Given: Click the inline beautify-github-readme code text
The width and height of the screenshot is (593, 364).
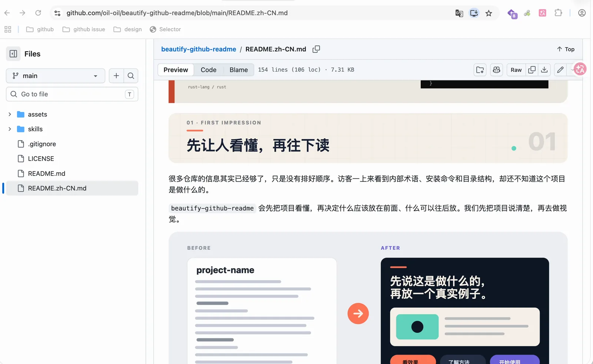Looking at the screenshot, I should click(212, 208).
